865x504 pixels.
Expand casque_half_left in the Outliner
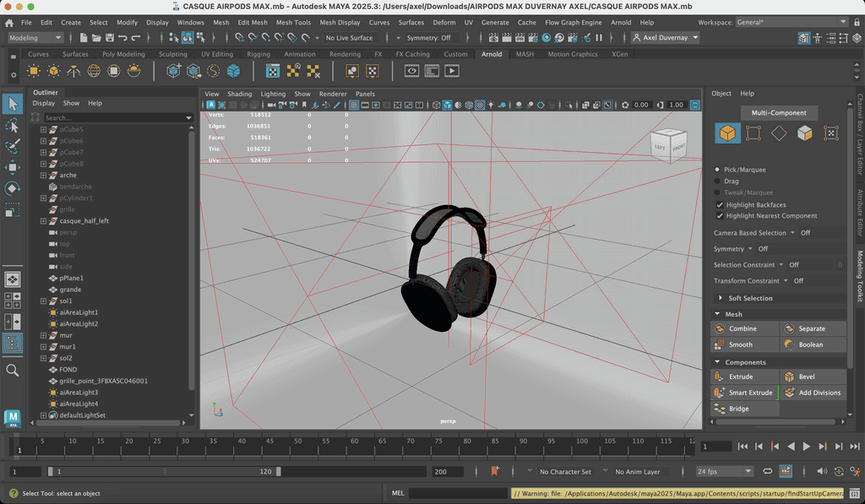point(43,221)
